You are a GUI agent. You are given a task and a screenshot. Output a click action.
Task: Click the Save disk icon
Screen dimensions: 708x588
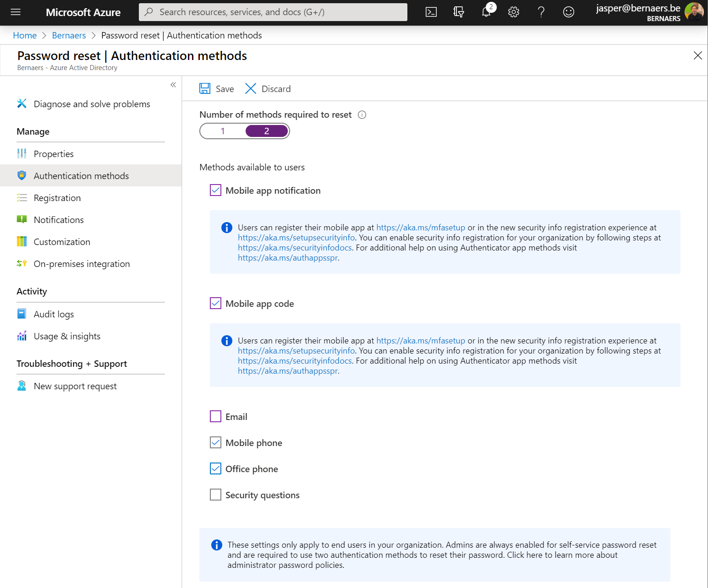205,88
